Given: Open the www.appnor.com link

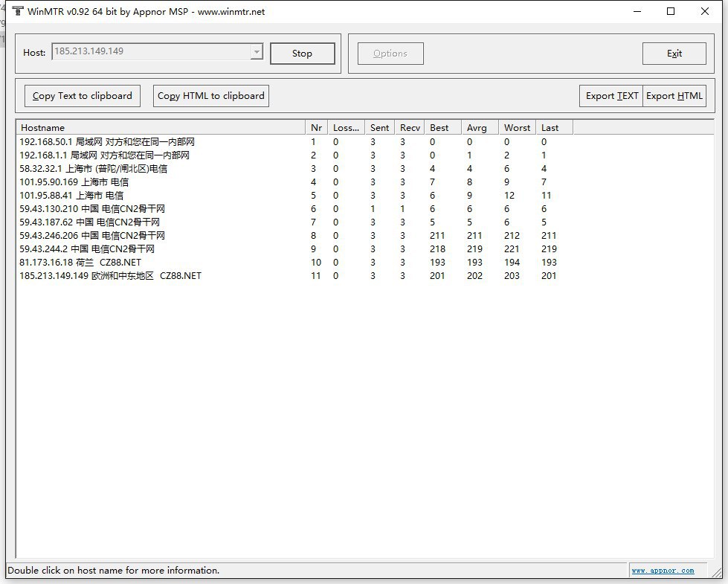Looking at the screenshot, I should tap(663, 571).
